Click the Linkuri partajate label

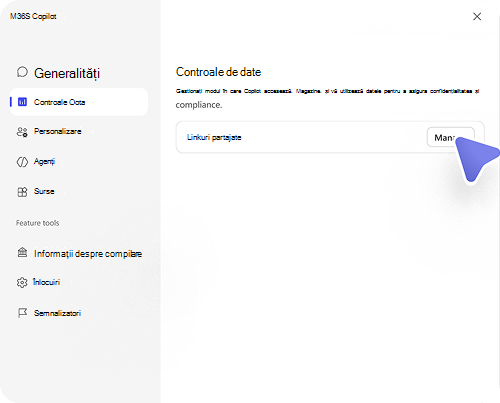pyautogui.click(x=214, y=137)
